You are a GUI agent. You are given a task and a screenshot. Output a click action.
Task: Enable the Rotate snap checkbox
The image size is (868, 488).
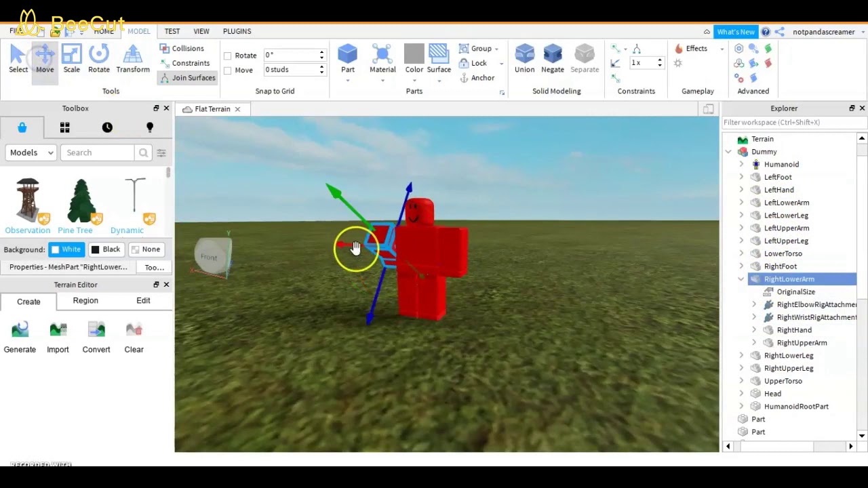[228, 56]
